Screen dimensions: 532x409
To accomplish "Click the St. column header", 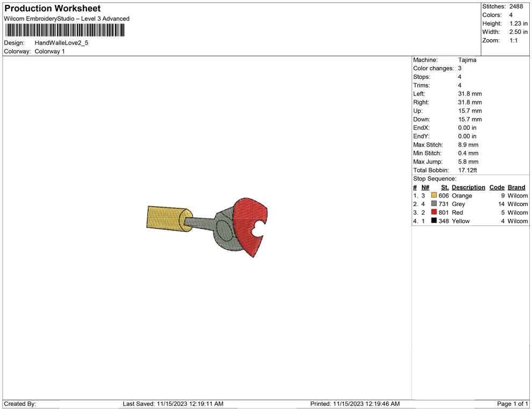I will (445, 187).
